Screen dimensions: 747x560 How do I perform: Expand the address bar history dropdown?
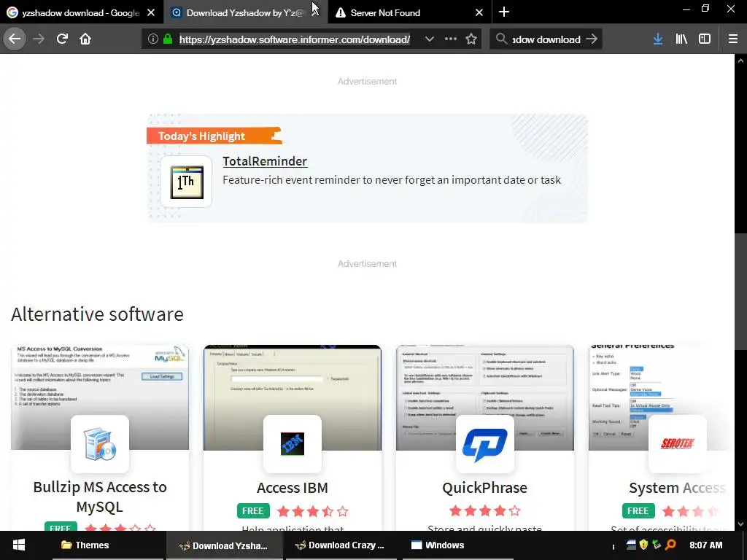(x=429, y=39)
